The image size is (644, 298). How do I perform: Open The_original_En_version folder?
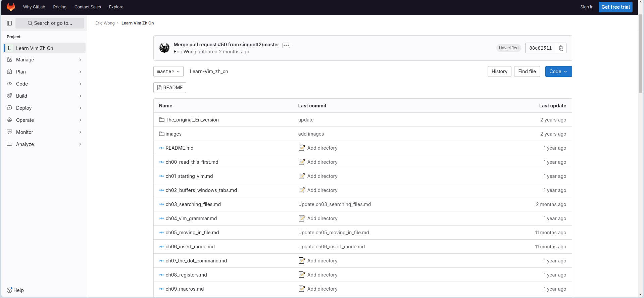pyautogui.click(x=192, y=120)
